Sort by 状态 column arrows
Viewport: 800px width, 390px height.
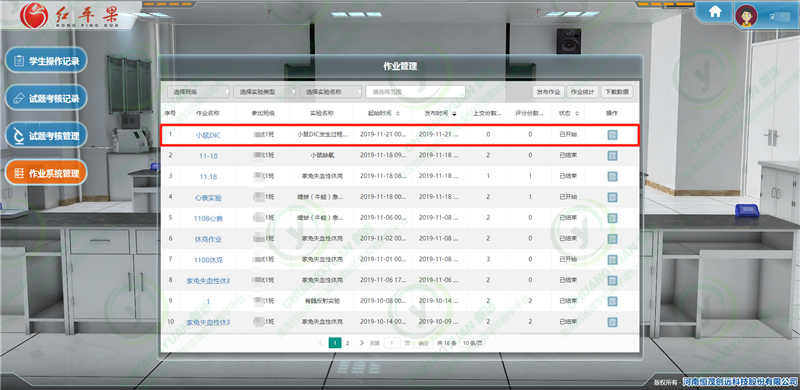point(577,113)
